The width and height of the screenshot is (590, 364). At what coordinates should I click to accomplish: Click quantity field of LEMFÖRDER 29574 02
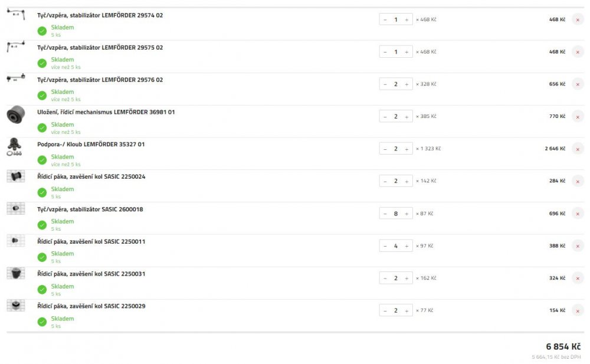point(395,19)
